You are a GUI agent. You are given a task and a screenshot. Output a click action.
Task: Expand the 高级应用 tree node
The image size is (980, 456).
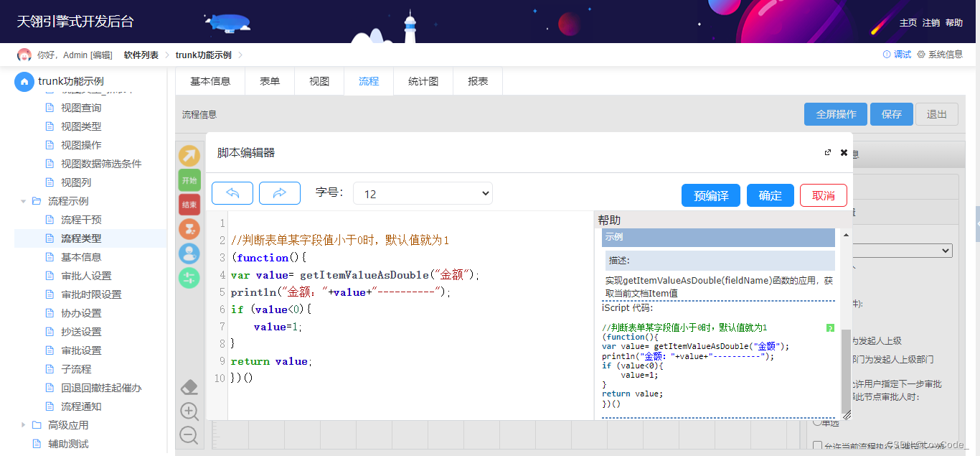coord(23,425)
